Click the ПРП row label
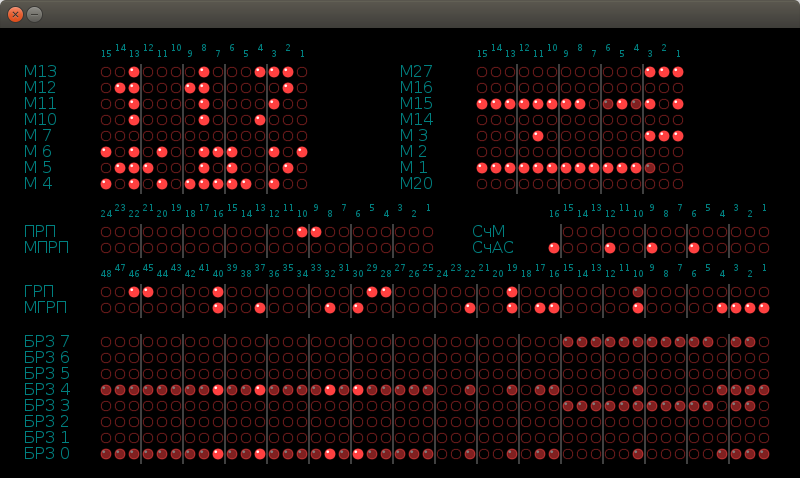Screen dimensions: 800x478 (40, 232)
